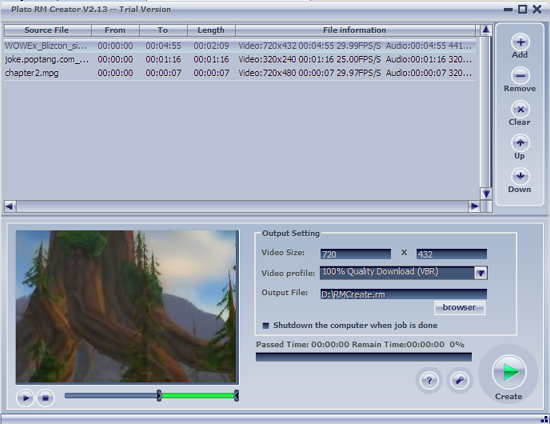The height and width of the screenshot is (424, 550).
Task: Open settings with the wrench icon
Action: (x=460, y=380)
